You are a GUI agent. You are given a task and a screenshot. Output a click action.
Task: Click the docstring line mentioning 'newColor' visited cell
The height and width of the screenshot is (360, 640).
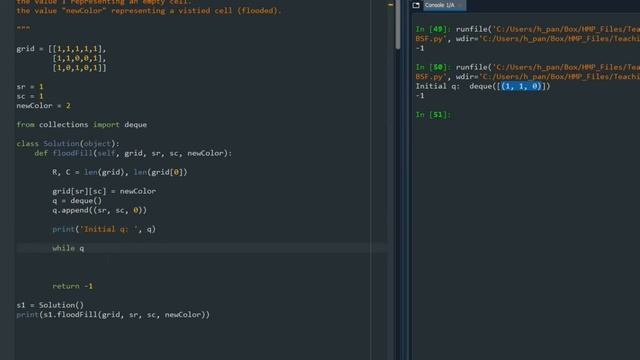click(149, 11)
